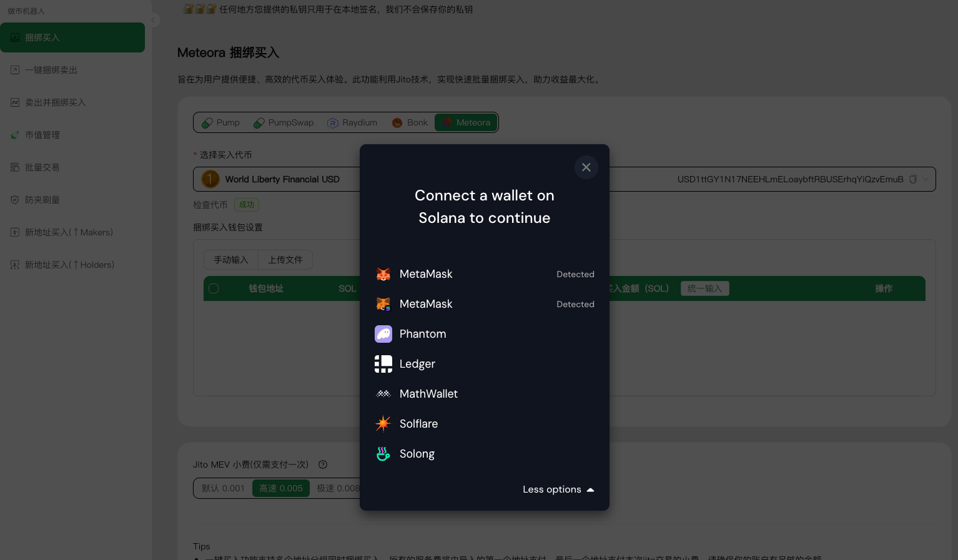Open 市值管理 in the sidebar
The image size is (958, 560).
[42, 135]
